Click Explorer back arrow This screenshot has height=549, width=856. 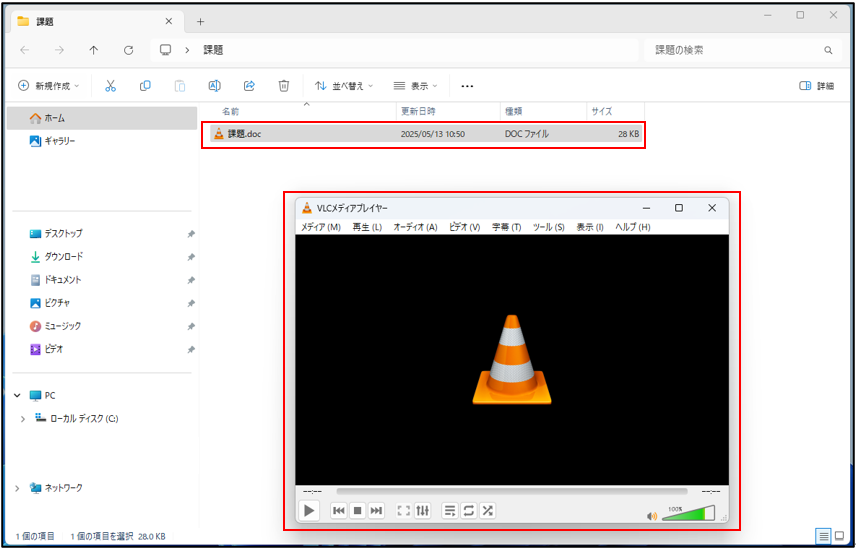25,50
